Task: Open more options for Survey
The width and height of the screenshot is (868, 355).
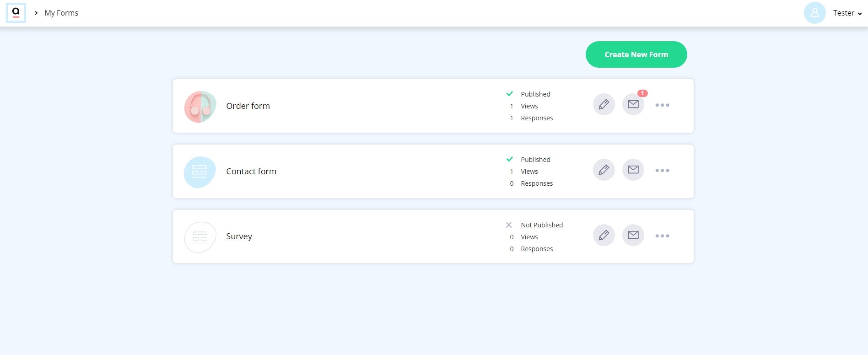Action: [662, 236]
